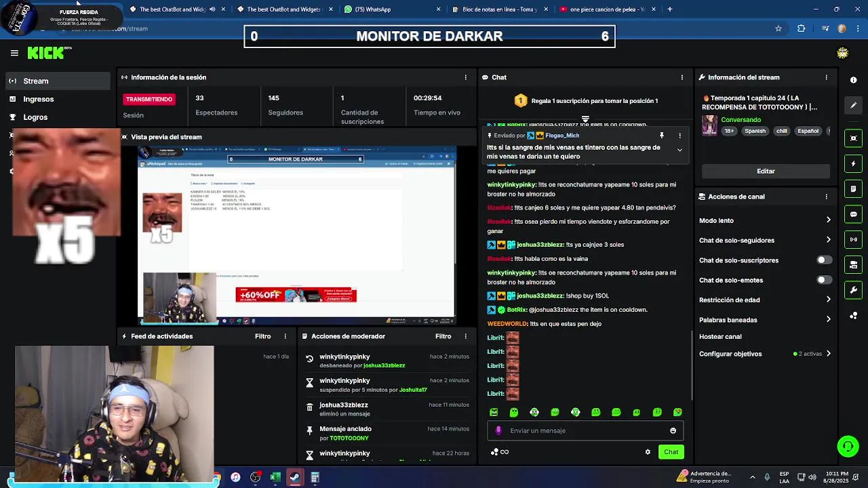This screenshot has height=488, width=868.
Task: Expand Palabras baneadas options
Action: coord(828,319)
